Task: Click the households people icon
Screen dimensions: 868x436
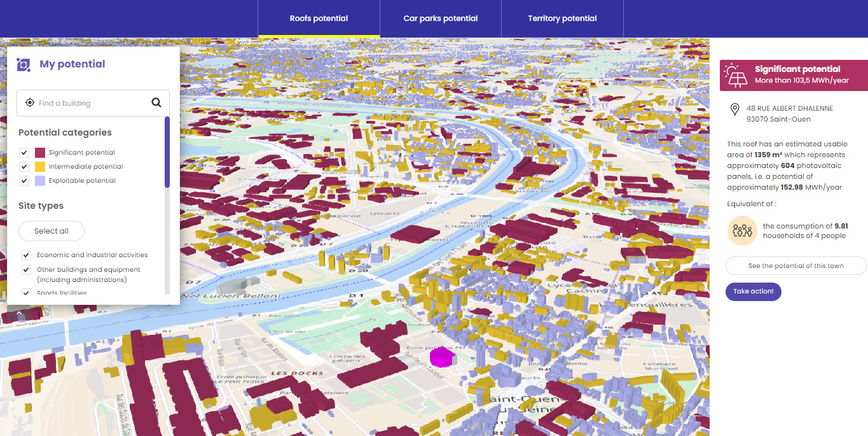Action: tap(742, 230)
